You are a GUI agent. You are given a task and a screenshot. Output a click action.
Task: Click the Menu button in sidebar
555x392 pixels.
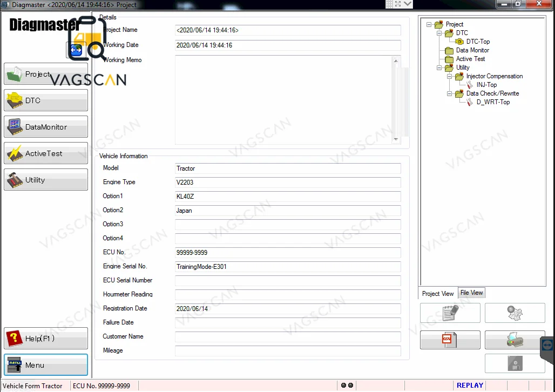[x=46, y=365]
